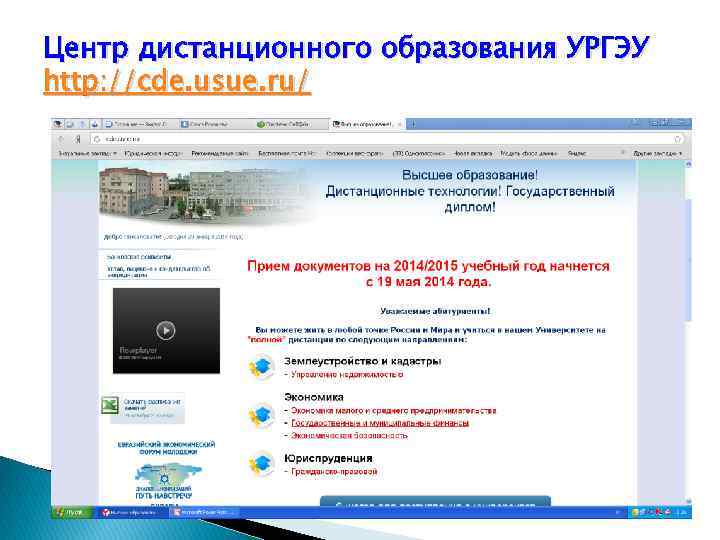Click the graduation cap icon beside 'Юриспруденция'
The image size is (720, 540).
261,463
